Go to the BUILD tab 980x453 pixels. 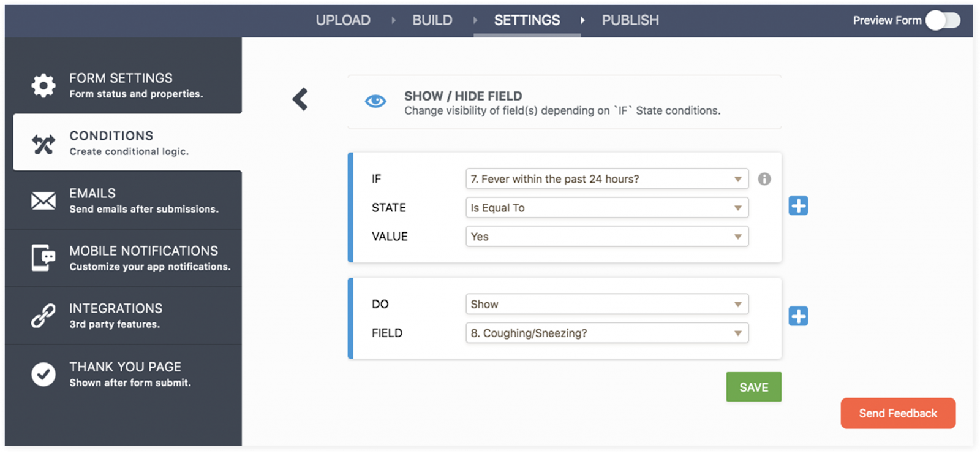click(x=432, y=20)
